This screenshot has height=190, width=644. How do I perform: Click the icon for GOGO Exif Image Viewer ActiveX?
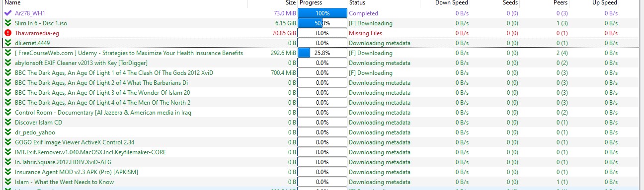pyautogui.click(x=7, y=142)
